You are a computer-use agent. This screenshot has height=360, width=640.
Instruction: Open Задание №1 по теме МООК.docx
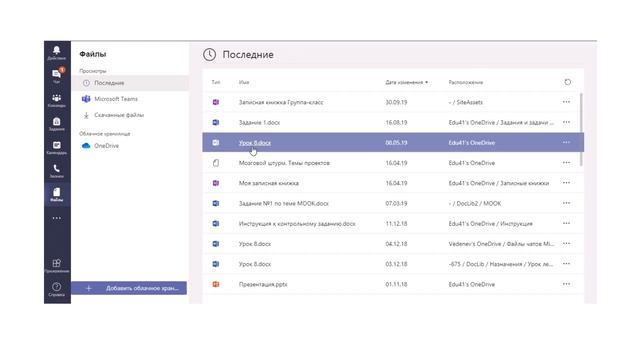coord(284,203)
